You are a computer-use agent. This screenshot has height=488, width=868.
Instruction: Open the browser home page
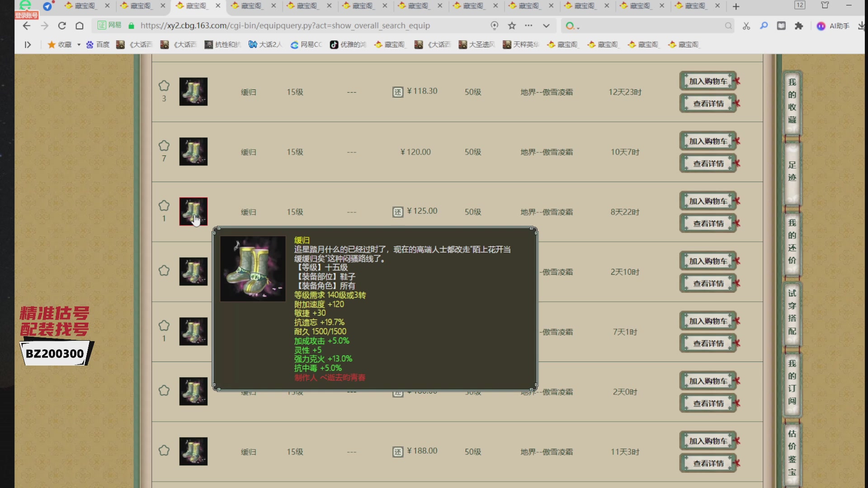[80, 26]
